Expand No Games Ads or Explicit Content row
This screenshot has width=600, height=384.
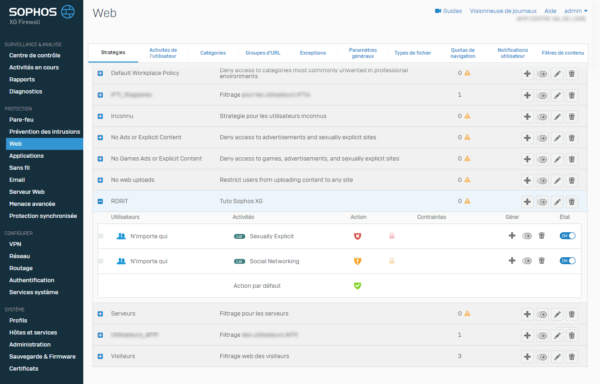point(100,159)
